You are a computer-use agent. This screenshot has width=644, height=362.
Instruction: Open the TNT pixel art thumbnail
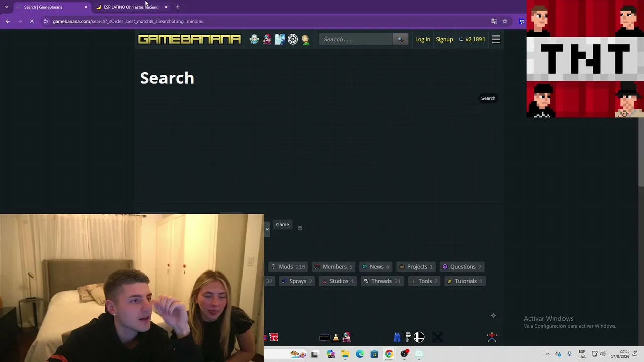(585, 58)
